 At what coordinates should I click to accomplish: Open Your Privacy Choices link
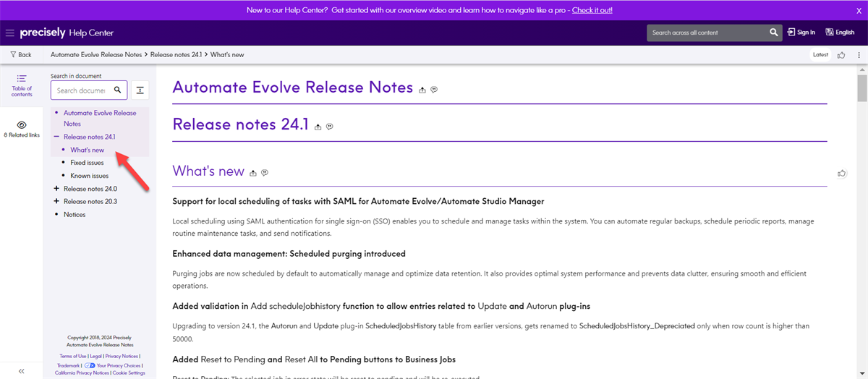tap(118, 365)
